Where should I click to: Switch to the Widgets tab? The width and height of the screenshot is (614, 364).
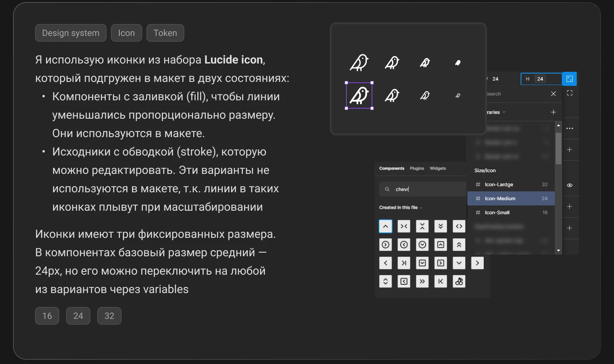[437, 168]
